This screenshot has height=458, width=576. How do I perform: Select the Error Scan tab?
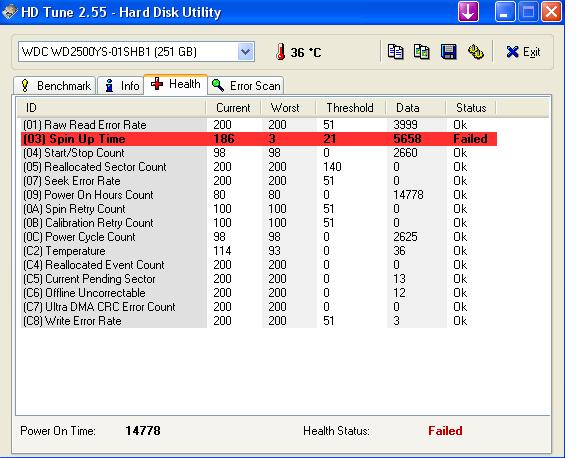coord(246,86)
